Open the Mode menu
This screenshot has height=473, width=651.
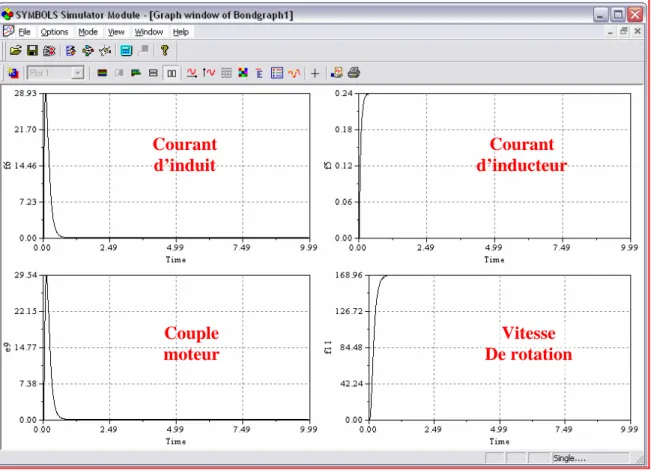(88, 32)
